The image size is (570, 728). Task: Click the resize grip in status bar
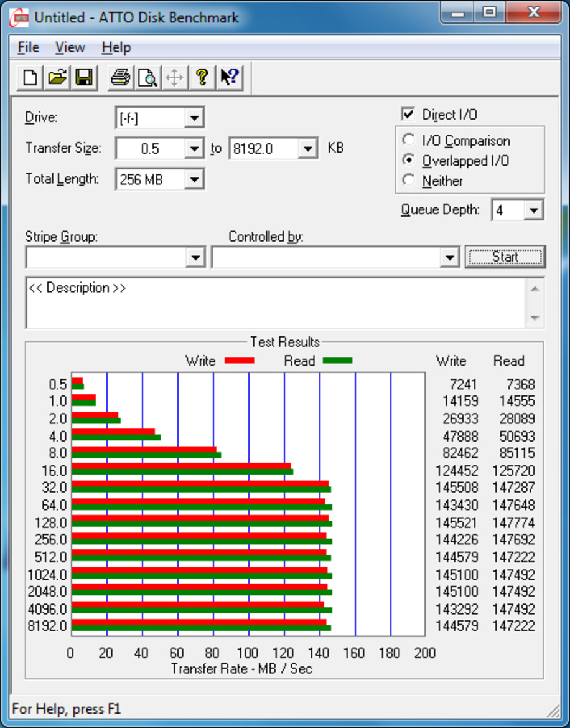(x=553, y=709)
